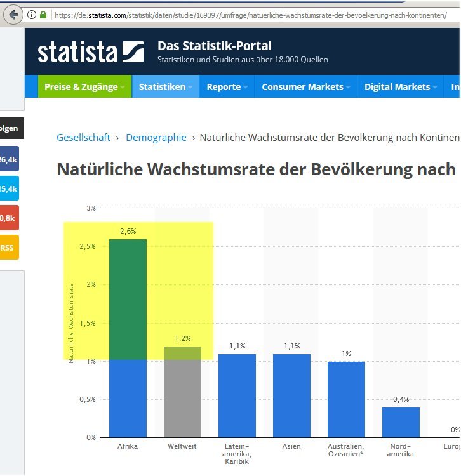Click the red 0,8k share button
The height and width of the screenshot is (476, 461).
tap(9, 218)
